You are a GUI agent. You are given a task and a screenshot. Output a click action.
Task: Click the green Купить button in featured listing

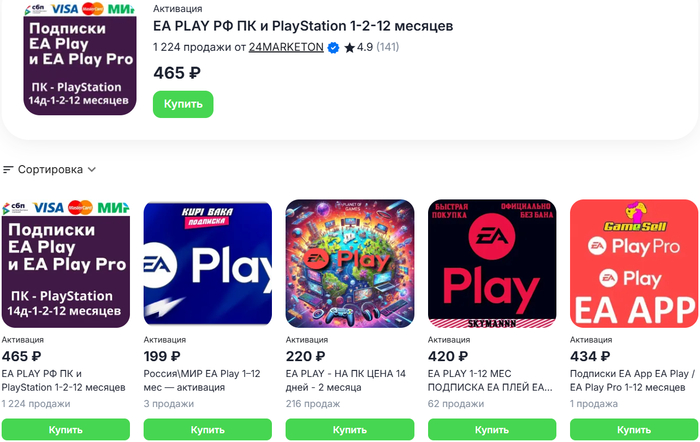pos(183,104)
